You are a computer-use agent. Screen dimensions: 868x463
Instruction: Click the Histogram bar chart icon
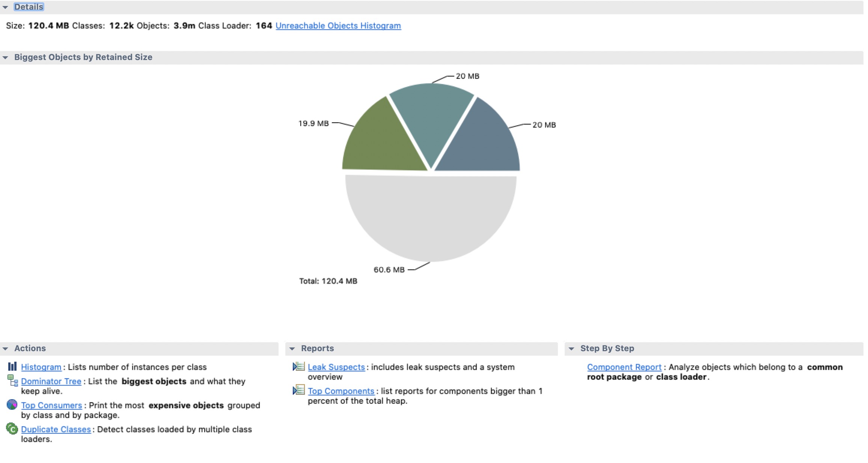pyautogui.click(x=12, y=367)
